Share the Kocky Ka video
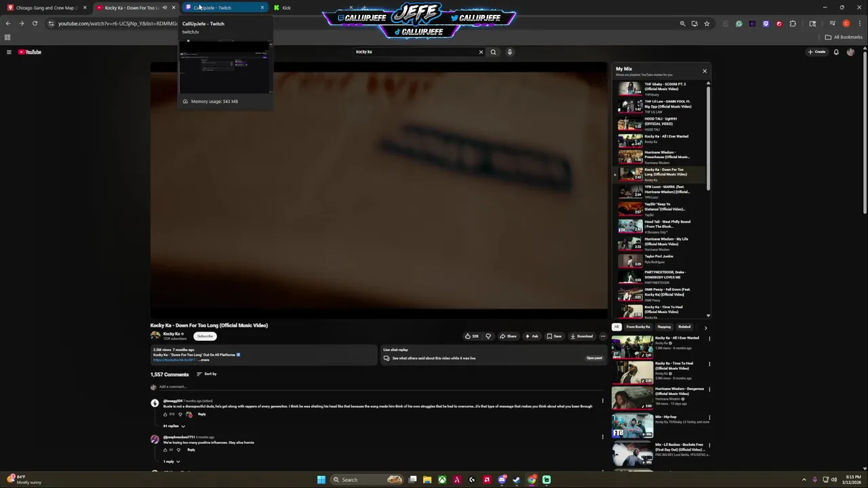 point(508,336)
